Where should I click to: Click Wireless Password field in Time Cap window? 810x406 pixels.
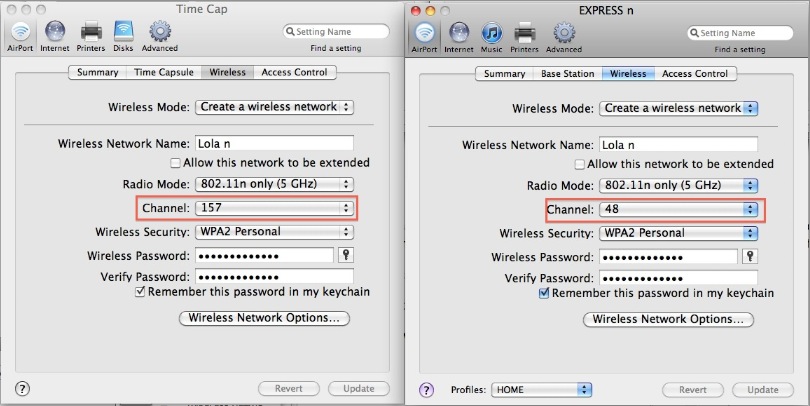tap(264, 255)
